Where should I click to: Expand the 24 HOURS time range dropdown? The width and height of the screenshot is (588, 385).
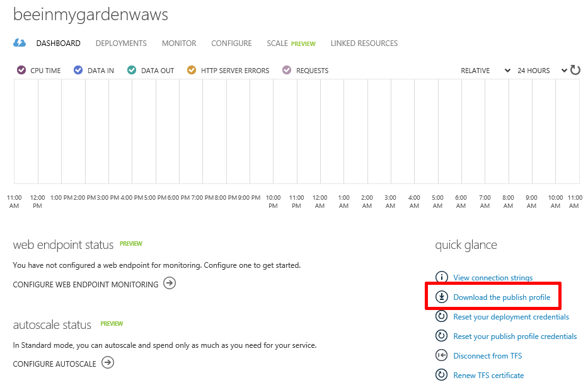(x=542, y=71)
